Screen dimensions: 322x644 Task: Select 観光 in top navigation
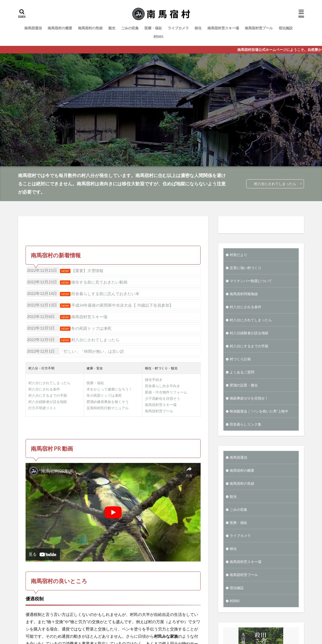112,28
